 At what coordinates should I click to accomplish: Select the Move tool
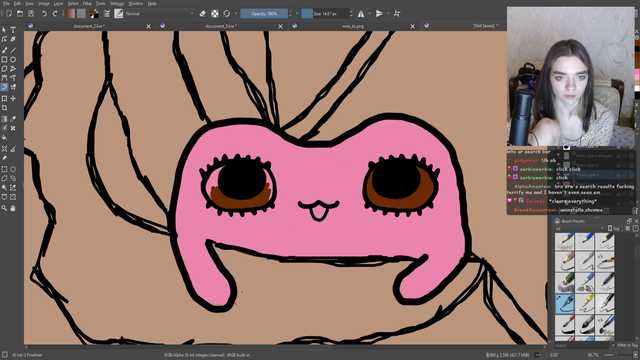coord(13,98)
